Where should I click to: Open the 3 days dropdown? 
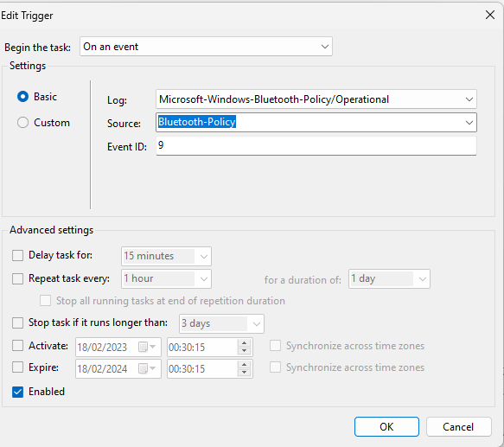coord(221,323)
